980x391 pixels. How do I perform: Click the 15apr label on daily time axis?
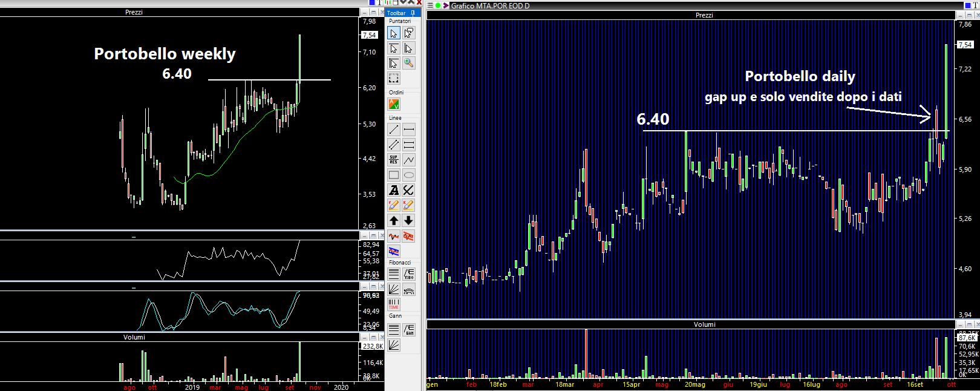631,384
